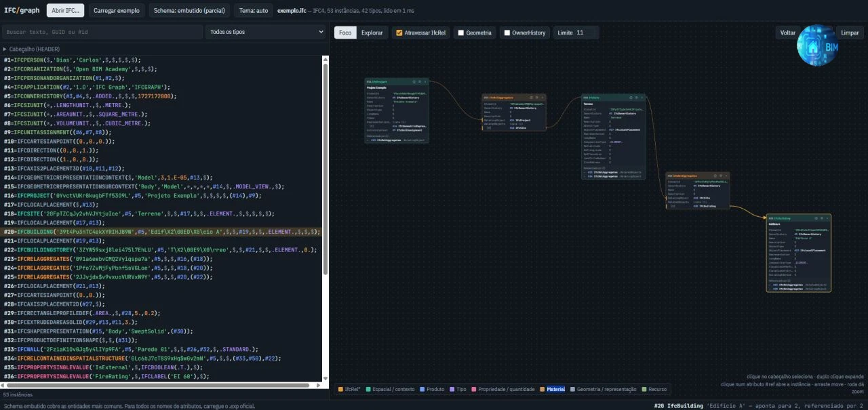Click the Abrir IFC... button
Screen dimensions: 868x410
[x=66, y=11]
